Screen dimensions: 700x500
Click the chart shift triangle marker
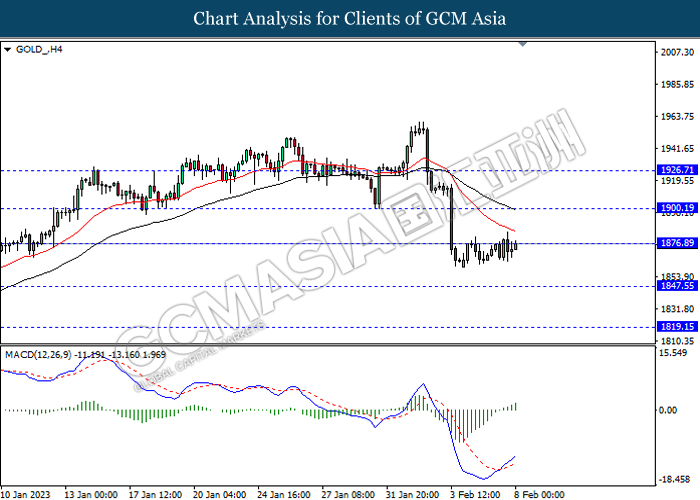point(523,44)
